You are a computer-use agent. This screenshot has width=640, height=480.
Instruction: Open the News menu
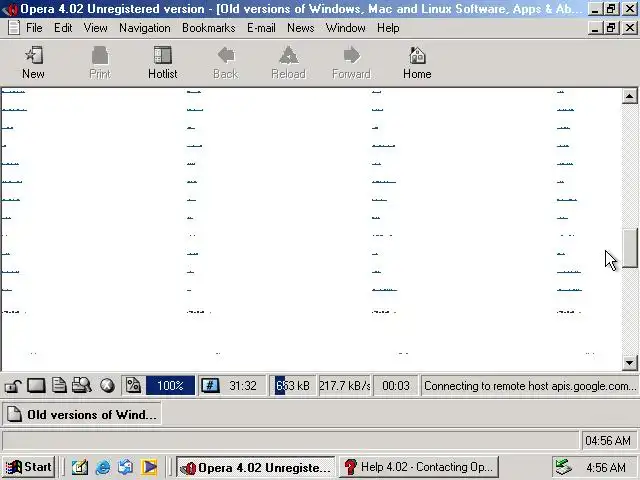tap(301, 28)
